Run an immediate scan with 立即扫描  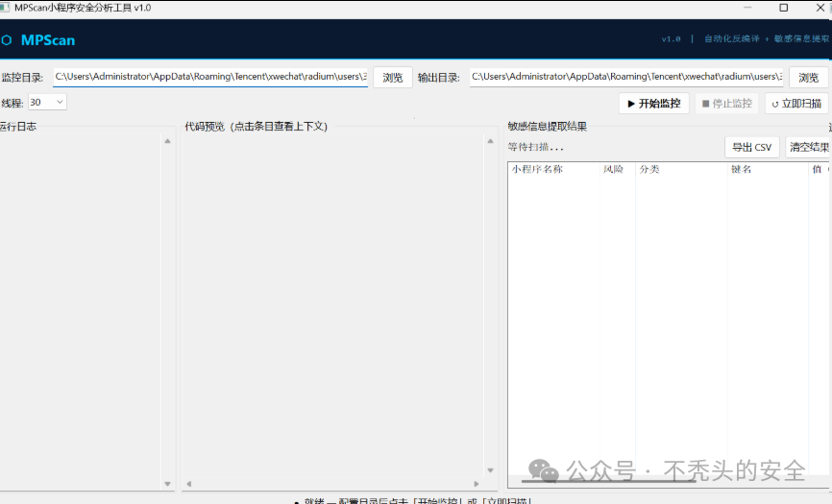(x=796, y=104)
